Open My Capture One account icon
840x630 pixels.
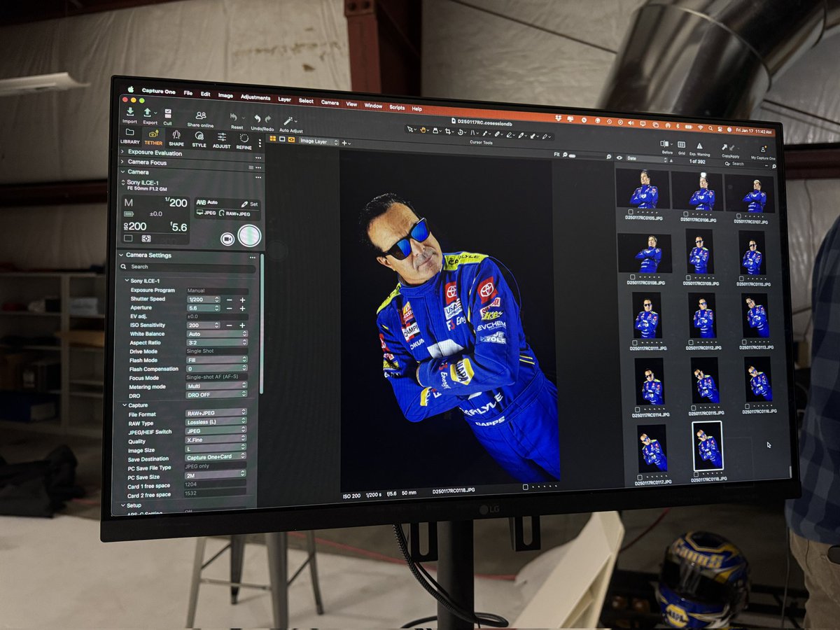(763, 148)
